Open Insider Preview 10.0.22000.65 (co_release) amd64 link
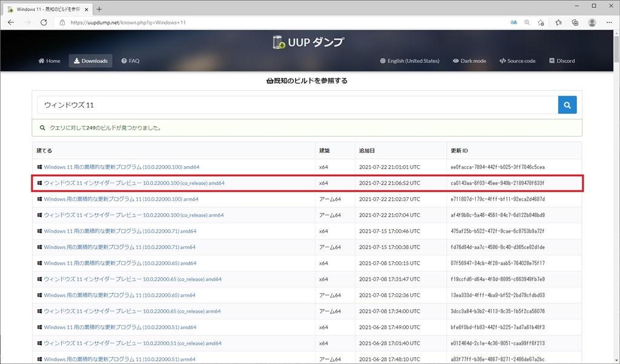Image resolution: width=620 pixels, height=364 pixels. [133, 279]
